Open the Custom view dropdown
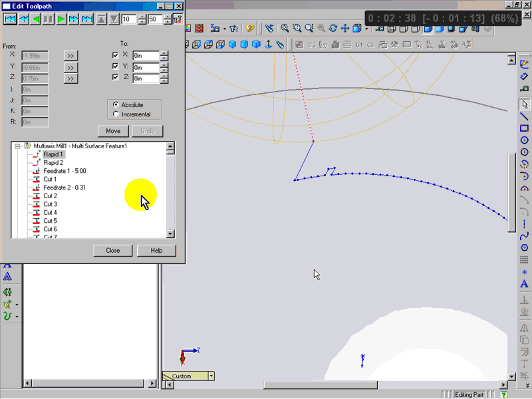Viewport: 532px width, 399px height. click(211, 376)
